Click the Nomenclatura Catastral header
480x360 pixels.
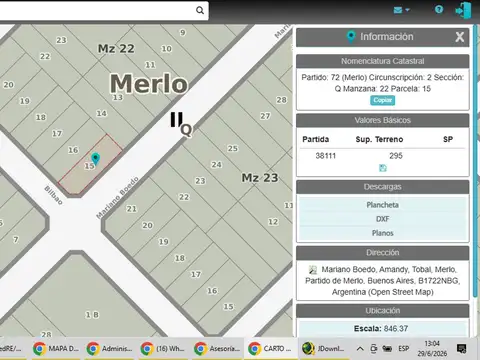[x=382, y=61]
